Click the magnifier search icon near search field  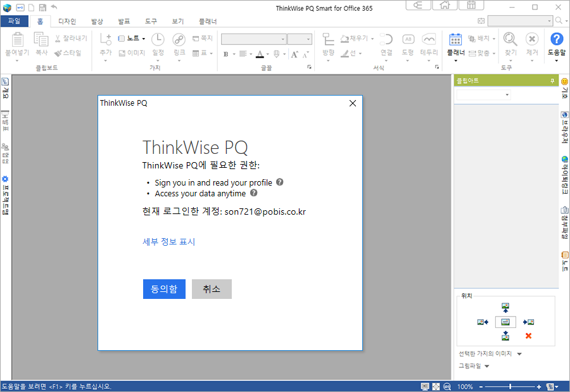tap(559, 21)
